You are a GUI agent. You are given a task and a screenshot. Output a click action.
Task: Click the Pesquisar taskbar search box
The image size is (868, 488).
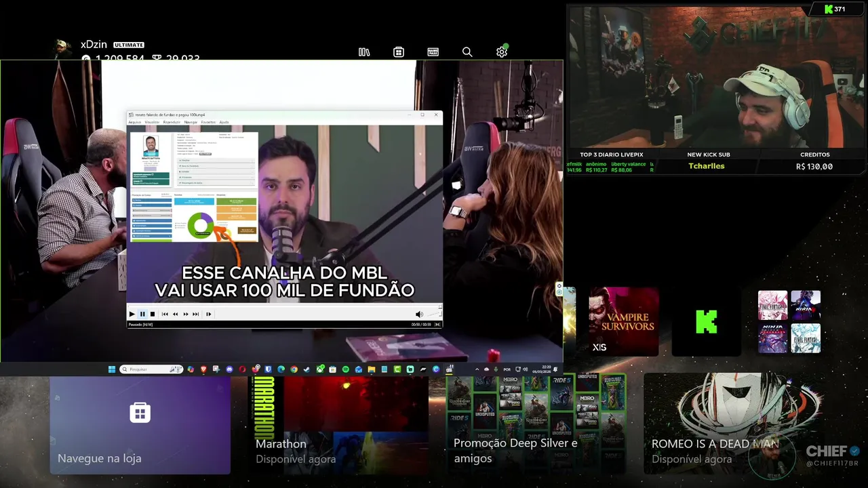151,369
